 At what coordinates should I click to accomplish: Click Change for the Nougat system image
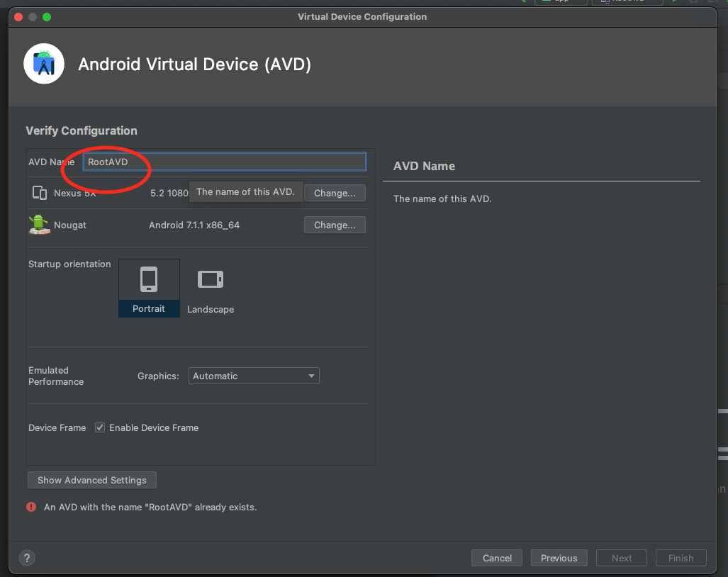click(335, 225)
